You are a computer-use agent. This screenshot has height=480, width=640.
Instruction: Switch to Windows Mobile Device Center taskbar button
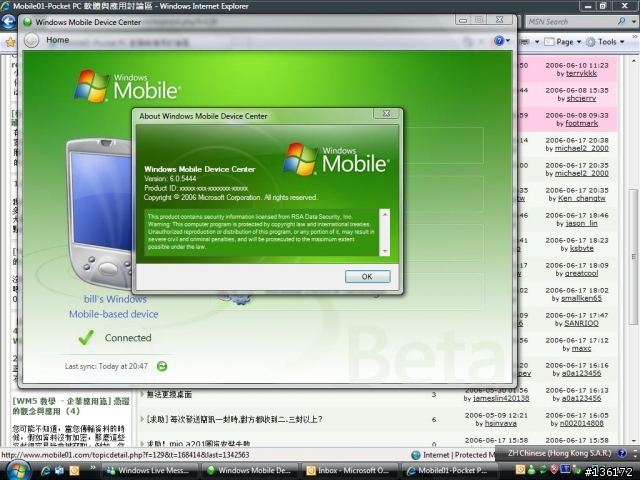pos(250,471)
